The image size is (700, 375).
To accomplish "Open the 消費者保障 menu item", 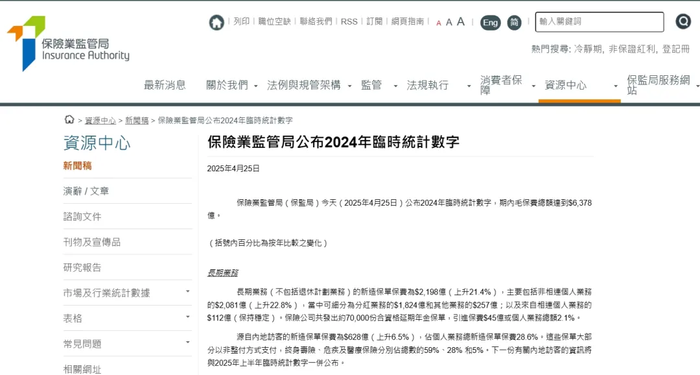I will (501, 85).
